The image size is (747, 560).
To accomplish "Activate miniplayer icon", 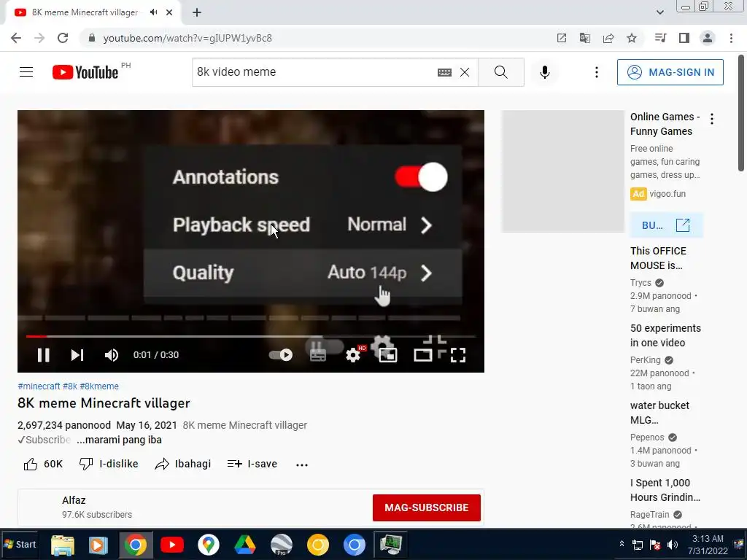I will [388, 355].
